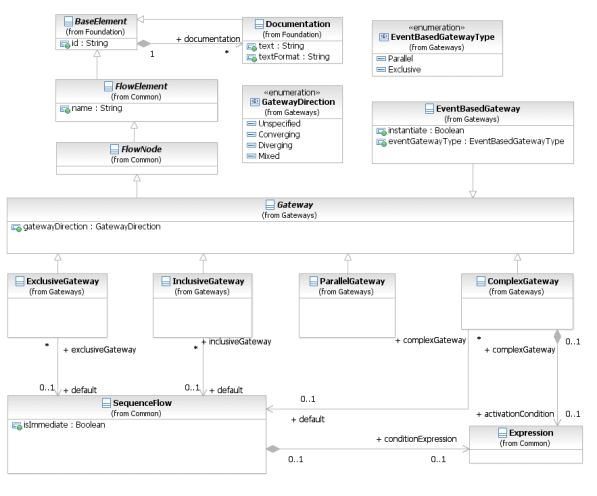Click the InclusiveGateway class header
The width and height of the screenshot is (597, 496).
203,286
